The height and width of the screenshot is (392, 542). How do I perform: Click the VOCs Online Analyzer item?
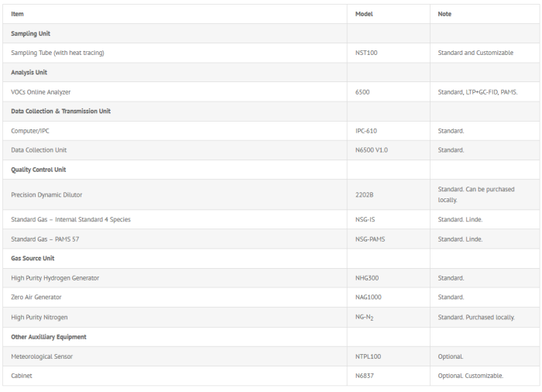tap(41, 92)
